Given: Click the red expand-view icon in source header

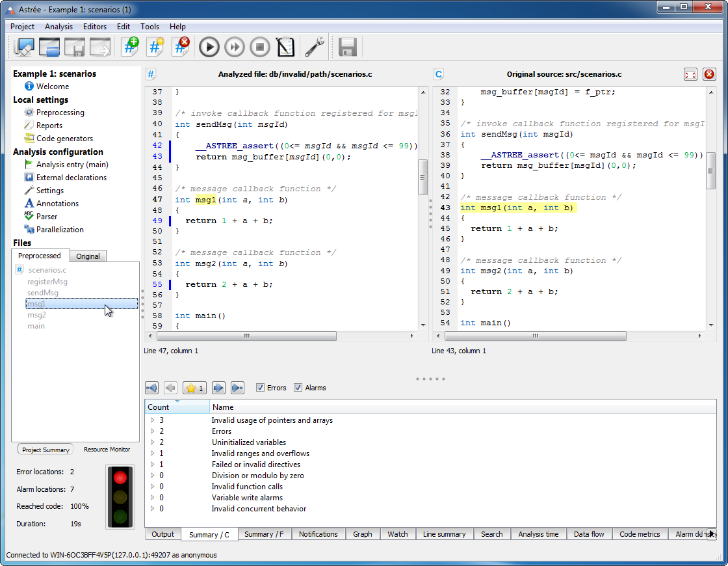Looking at the screenshot, I should (x=690, y=74).
